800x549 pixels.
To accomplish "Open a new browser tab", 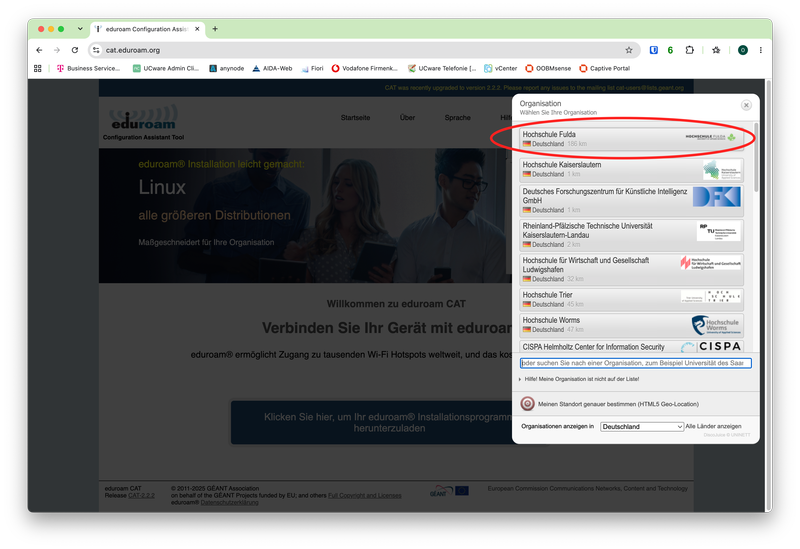I will [x=215, y=29].
